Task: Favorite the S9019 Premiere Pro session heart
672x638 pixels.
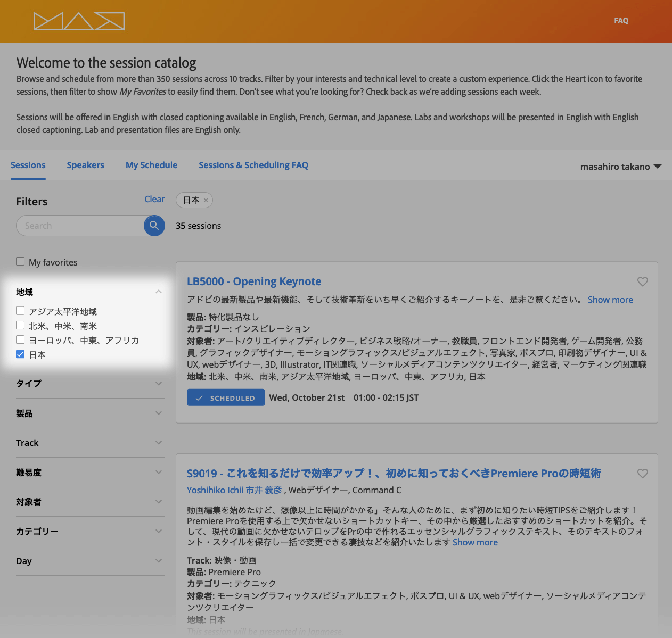Action: pos(643,473)
